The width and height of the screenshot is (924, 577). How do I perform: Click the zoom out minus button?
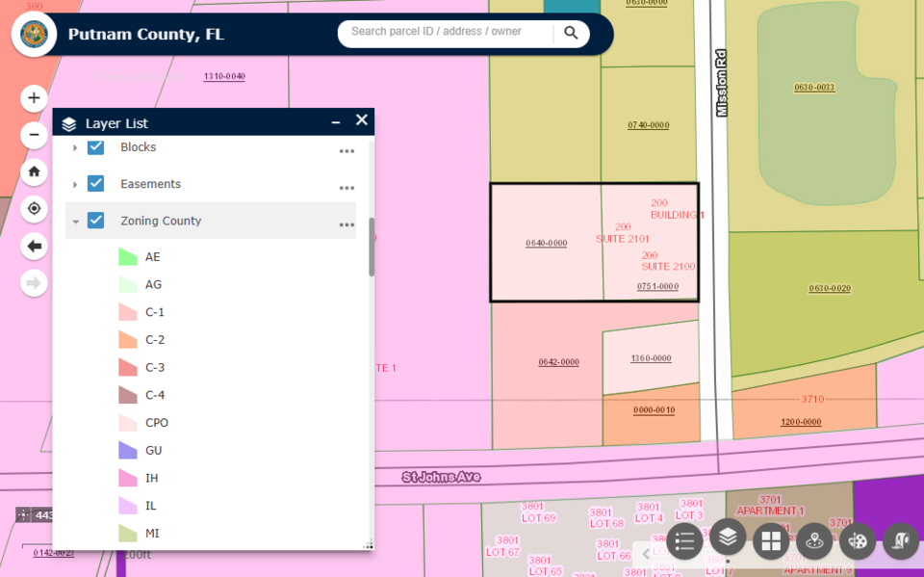tap(34, 135)
